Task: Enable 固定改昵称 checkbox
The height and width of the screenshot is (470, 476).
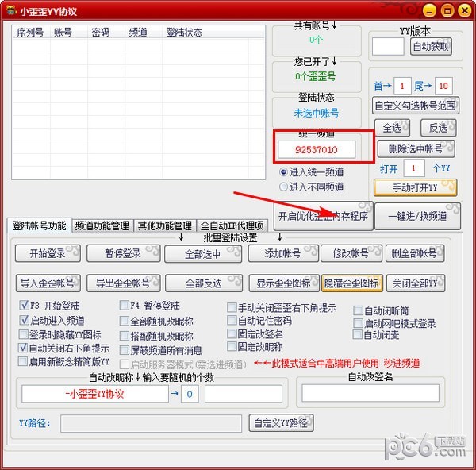Action: (x=255, y=347)
